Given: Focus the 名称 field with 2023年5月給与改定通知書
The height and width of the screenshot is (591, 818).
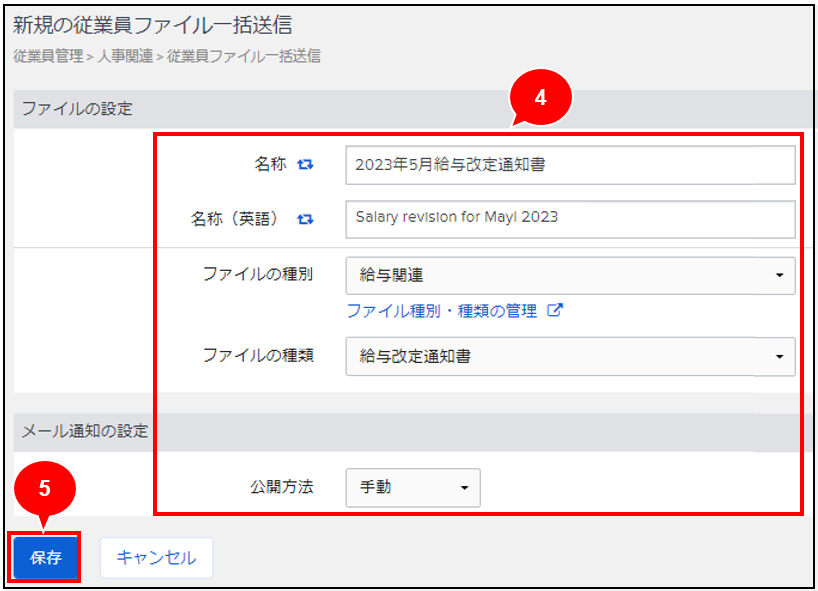Looking at the screenshot, I should tap(570, 165).
